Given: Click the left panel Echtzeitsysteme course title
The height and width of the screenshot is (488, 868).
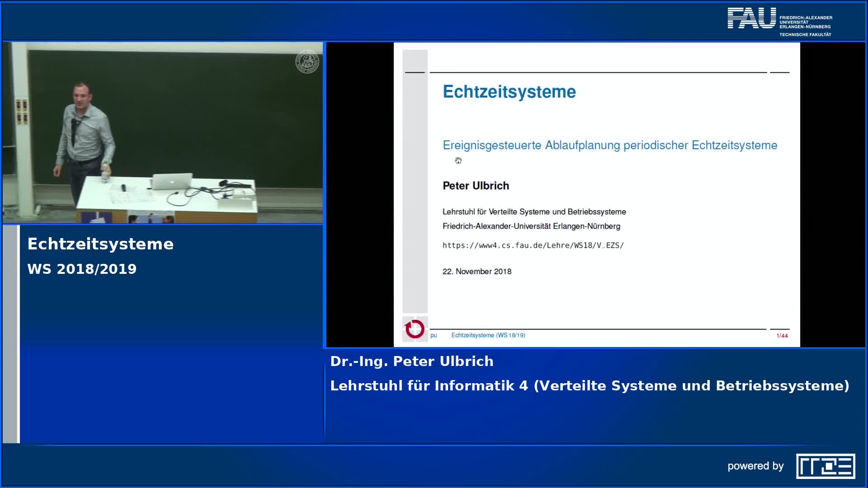Looking at the screenshot, I should 100,244.
